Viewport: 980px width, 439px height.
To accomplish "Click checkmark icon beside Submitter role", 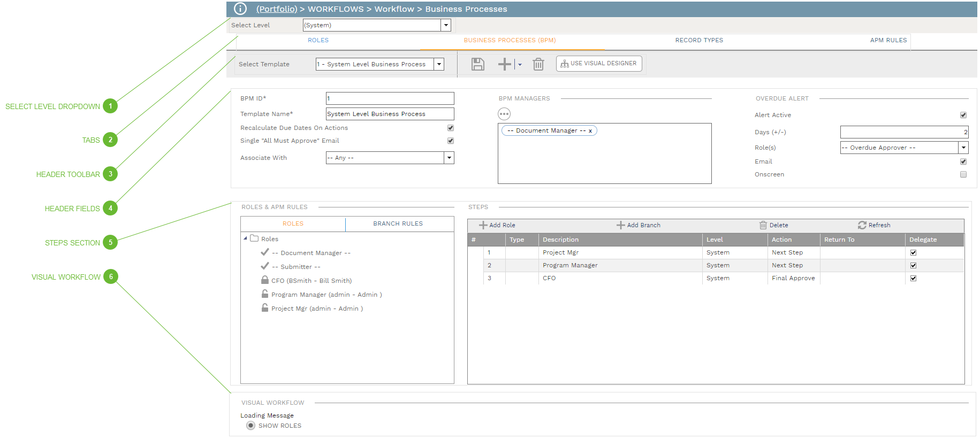I will (x=265, y=266).
